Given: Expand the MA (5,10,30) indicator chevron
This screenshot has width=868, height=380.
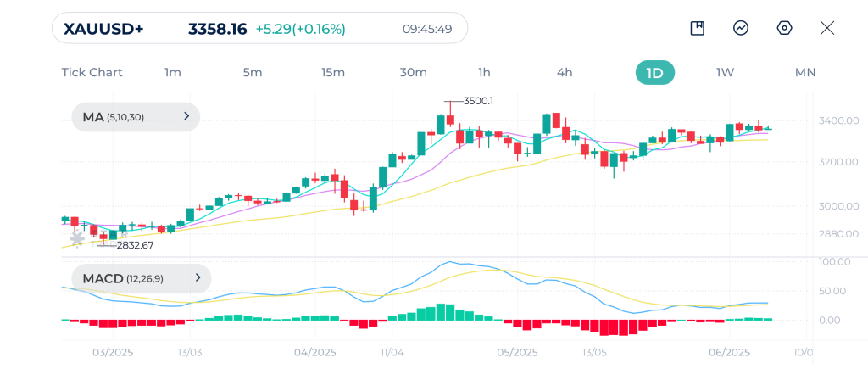Looking at the screenshot, I should pos(186,117).
